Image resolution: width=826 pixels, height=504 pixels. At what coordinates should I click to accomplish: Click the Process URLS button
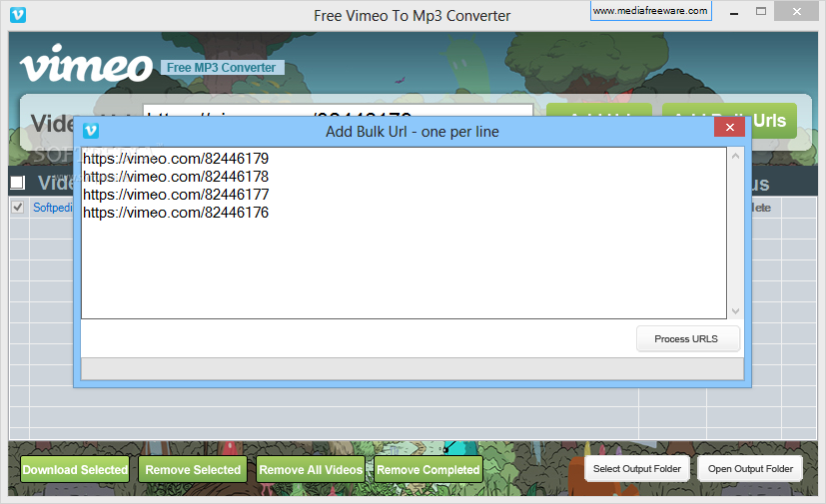tap(687, 338)
